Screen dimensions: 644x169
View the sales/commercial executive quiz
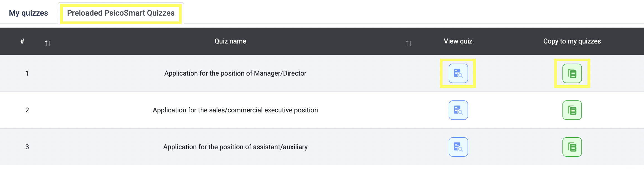pos(458,110)
